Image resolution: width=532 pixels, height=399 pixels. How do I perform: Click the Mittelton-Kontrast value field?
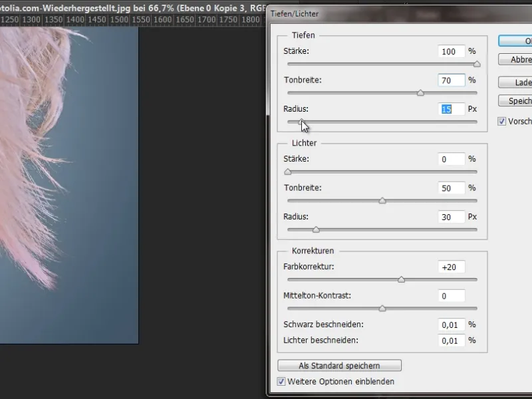pyautogui.click(x=452, y=296)
